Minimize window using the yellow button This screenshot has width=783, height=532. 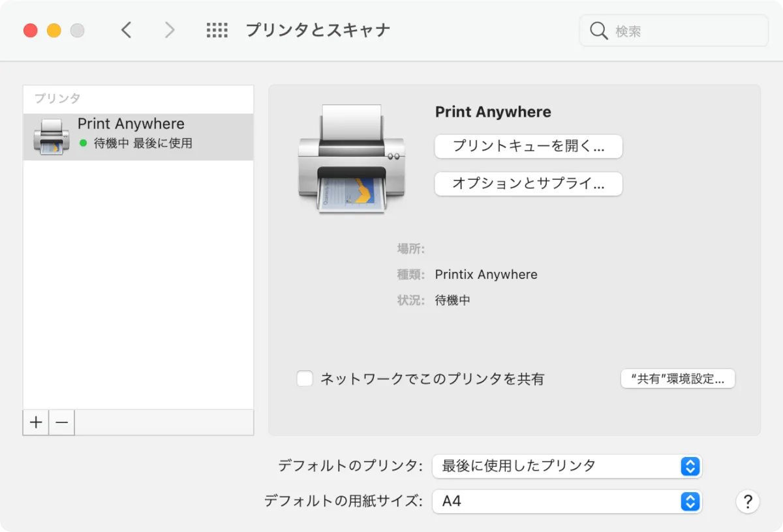click(x=54, y=31)
